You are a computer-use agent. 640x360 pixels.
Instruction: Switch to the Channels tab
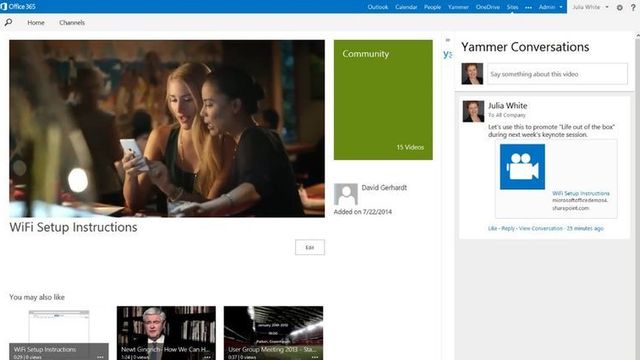72,23
